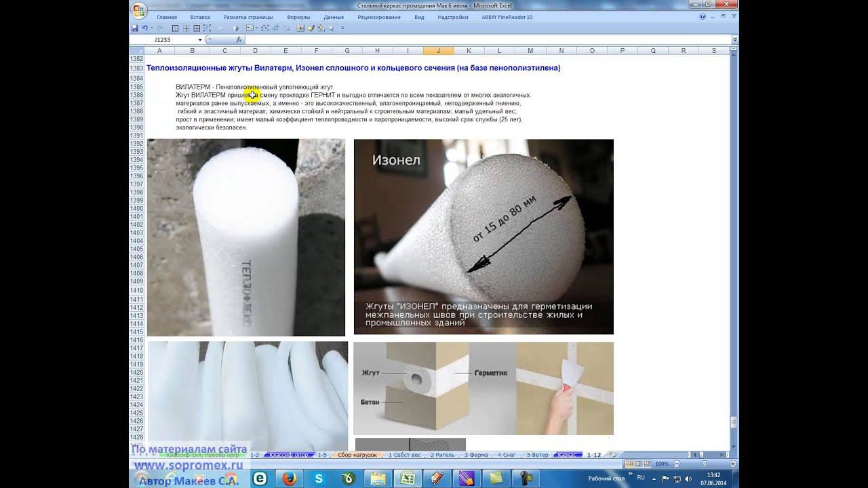
Task: Open the Undo history dropdown arrow
Action: [151, 28]
